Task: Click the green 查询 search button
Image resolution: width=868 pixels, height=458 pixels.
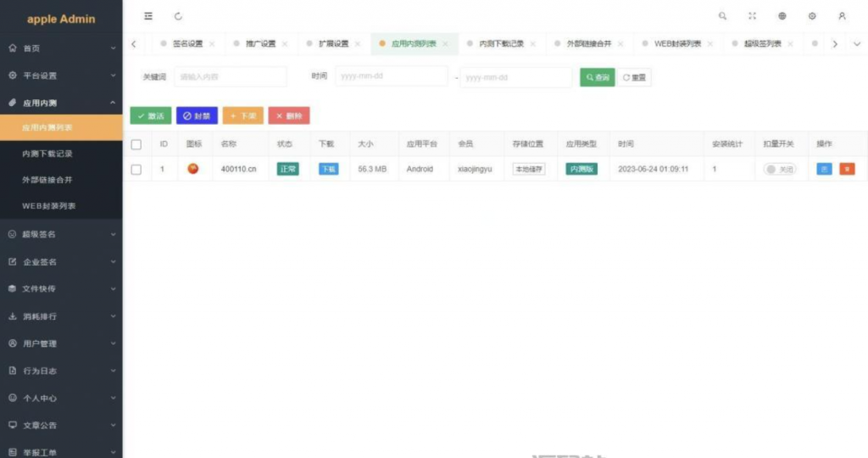Action: click(598, 77)
